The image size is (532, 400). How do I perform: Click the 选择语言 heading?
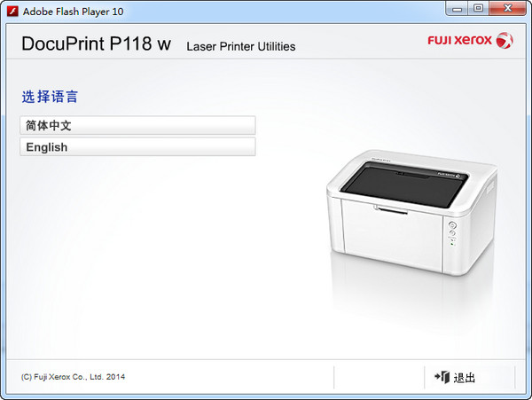coord(50,97)
